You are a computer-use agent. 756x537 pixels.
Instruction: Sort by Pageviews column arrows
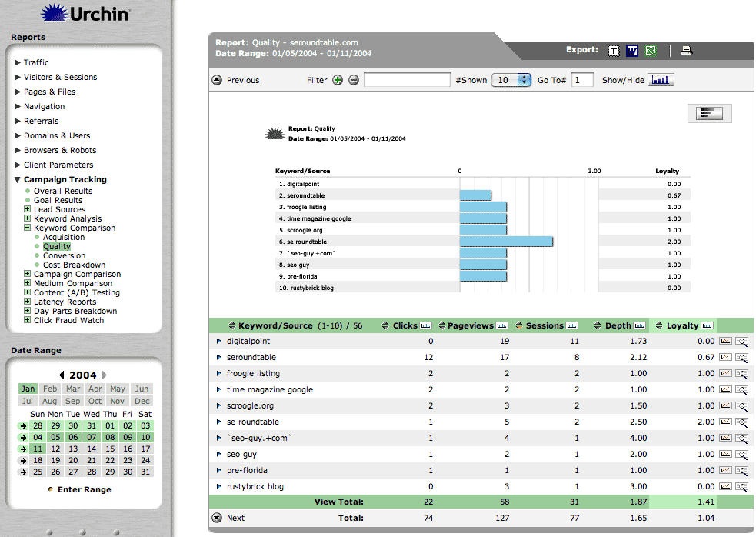(x=441, y=325)
